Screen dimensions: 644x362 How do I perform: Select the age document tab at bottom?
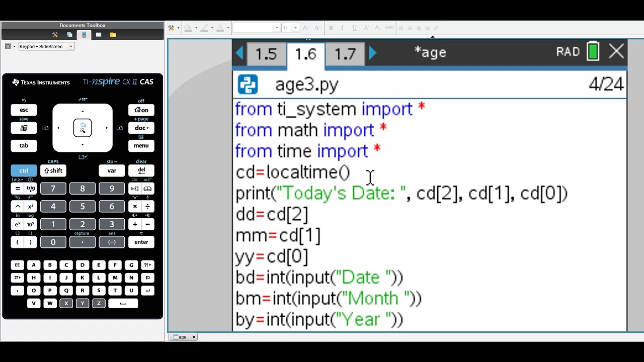[181, 337]
